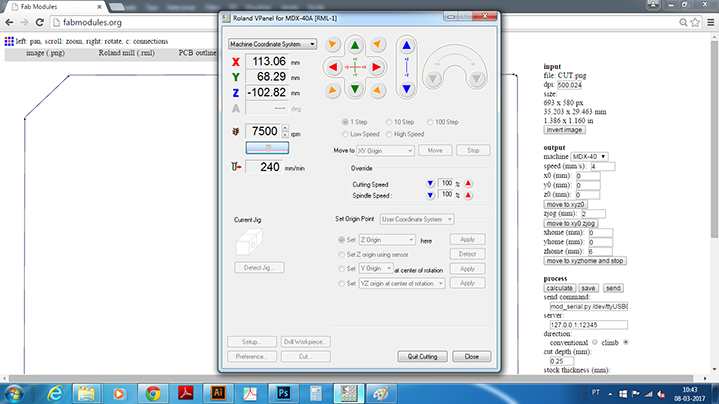Image resolution: width=719 pixels, height=404 pixels.
Task: Select the 10 Step radio option
Action: (x=389, y=122)
